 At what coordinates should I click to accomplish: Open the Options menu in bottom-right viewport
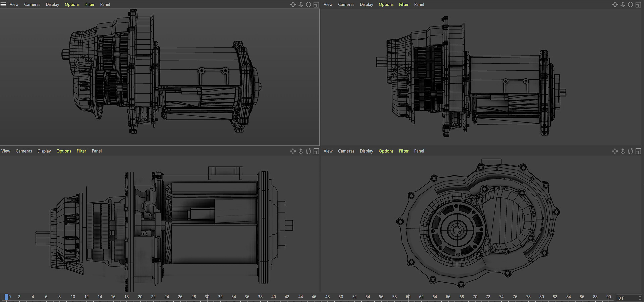coord(386,151)
